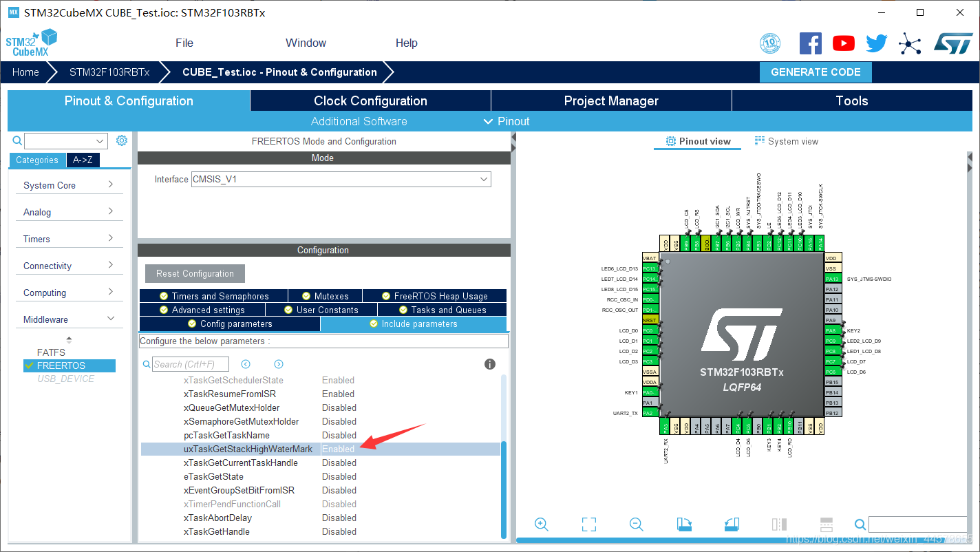Fit chip to the pinout view
The image size is (980, 552).
coord(589,524)
